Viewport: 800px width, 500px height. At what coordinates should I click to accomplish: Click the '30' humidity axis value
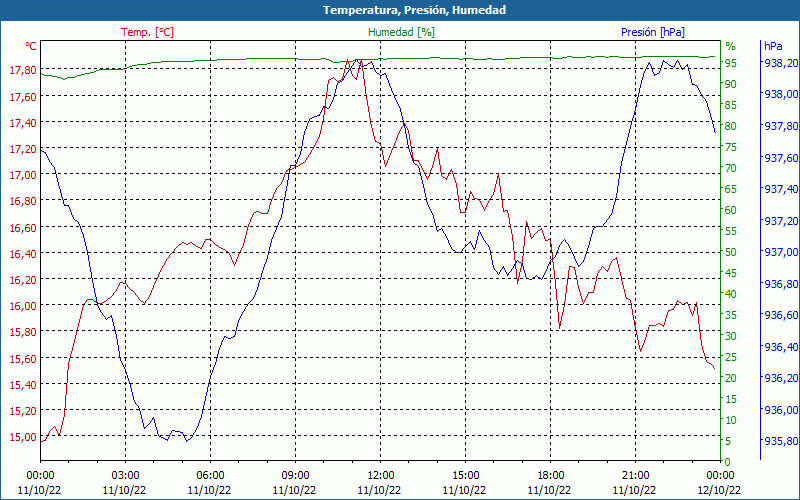tap(731, 336)
